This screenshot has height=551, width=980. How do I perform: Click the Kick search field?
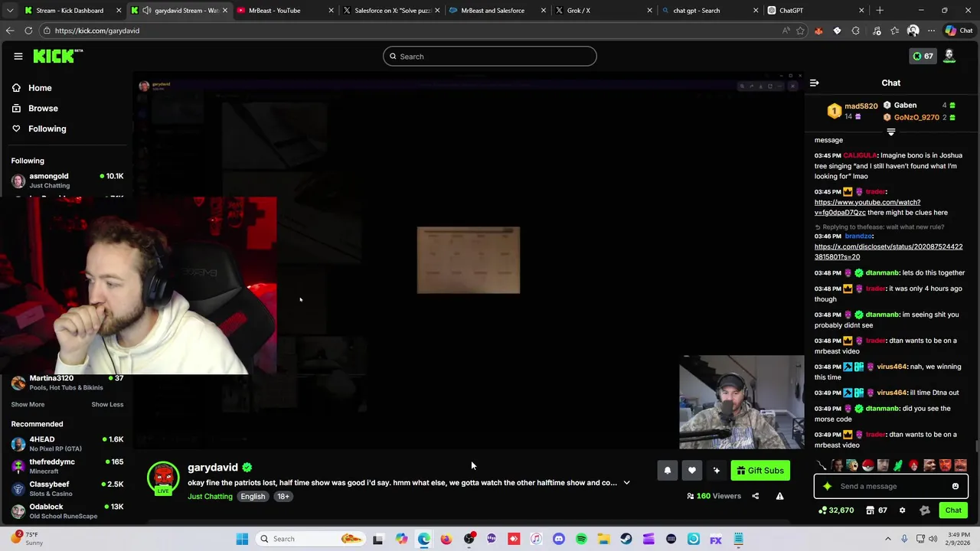coord(490,57)
